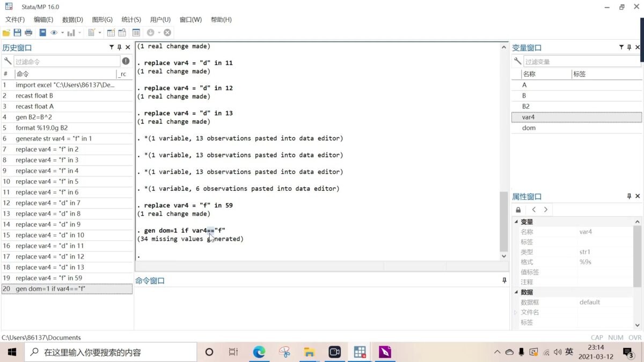Screen dimensions: 644x362
Task: Open the Do-file Editor dropdown arrow
Action: [x=100, y=33]
